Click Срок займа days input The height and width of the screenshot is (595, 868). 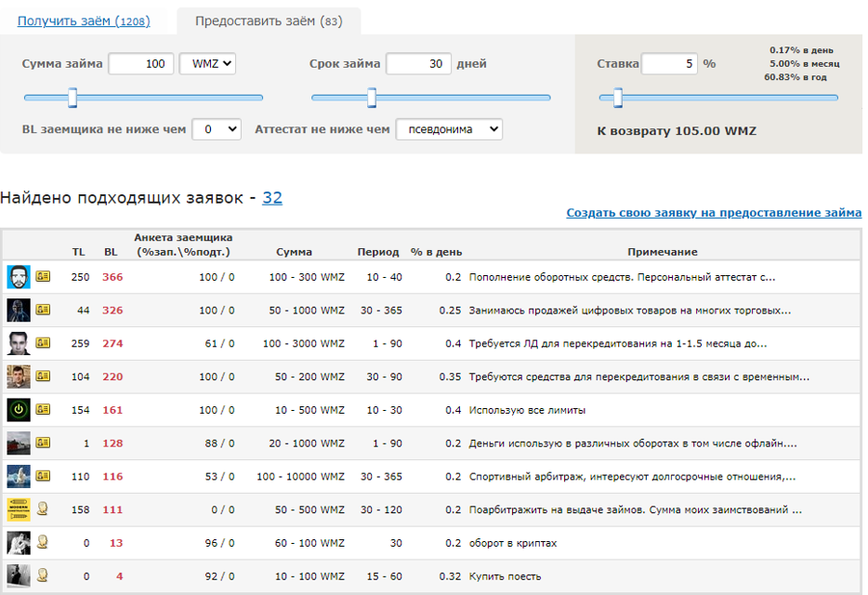[x=419, y=64]
